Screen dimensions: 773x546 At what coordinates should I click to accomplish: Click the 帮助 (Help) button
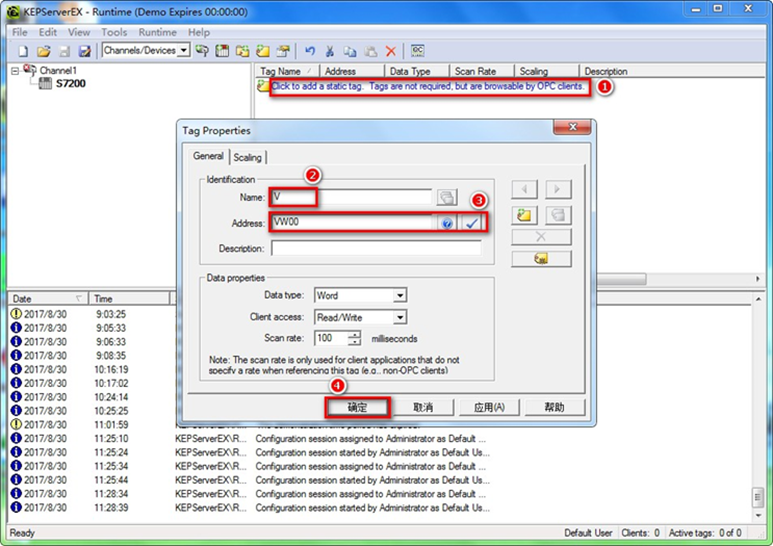point(555,408)
